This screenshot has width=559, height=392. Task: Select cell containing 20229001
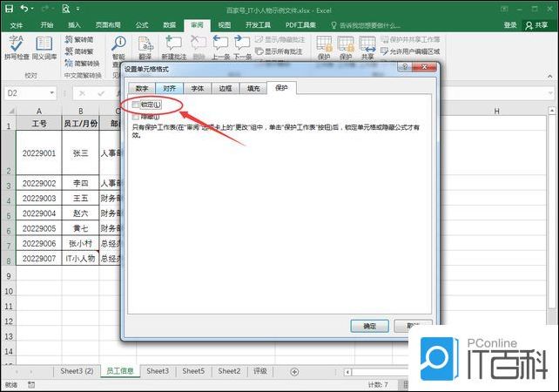tap(39, 152)
